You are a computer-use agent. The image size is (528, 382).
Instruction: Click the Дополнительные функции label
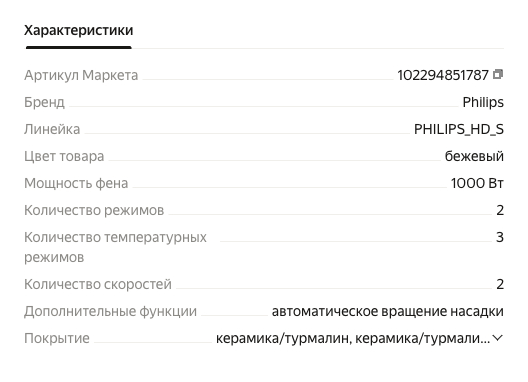pos(110,311)
